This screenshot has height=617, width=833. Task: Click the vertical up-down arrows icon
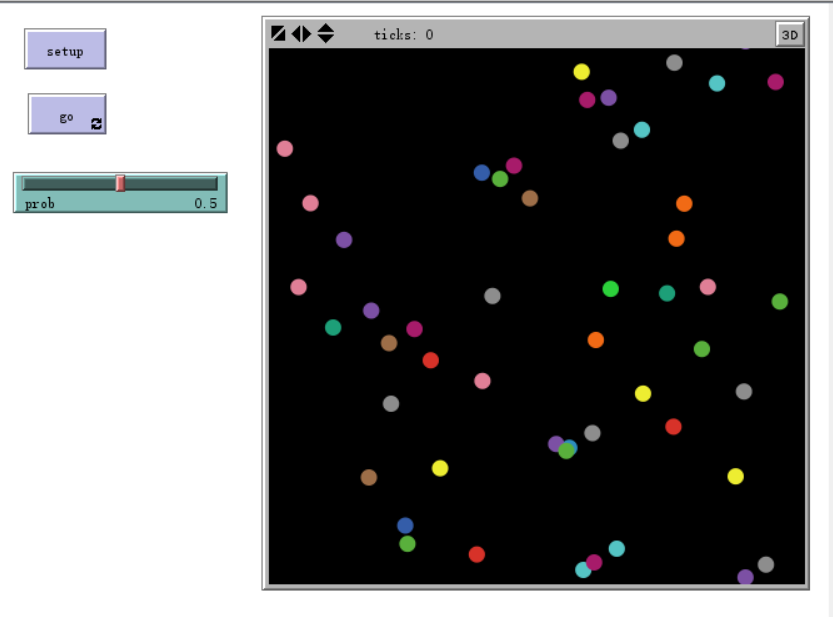pos(326,33)
